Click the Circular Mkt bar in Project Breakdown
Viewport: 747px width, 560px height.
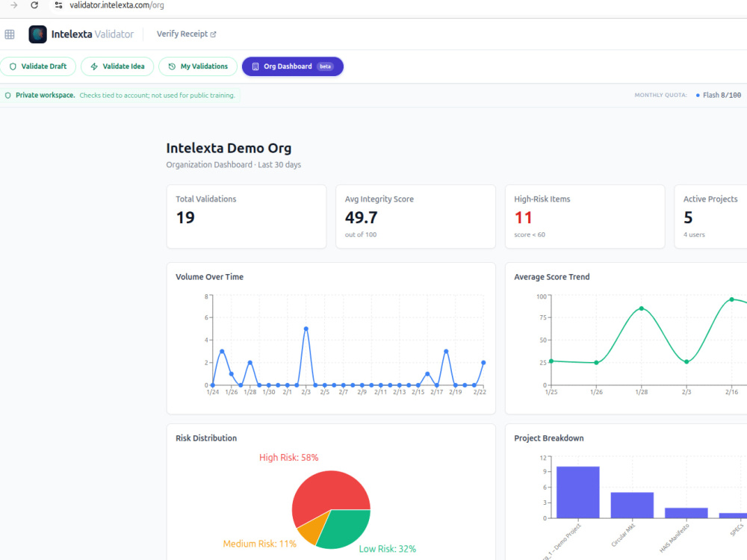coord(632,505)
